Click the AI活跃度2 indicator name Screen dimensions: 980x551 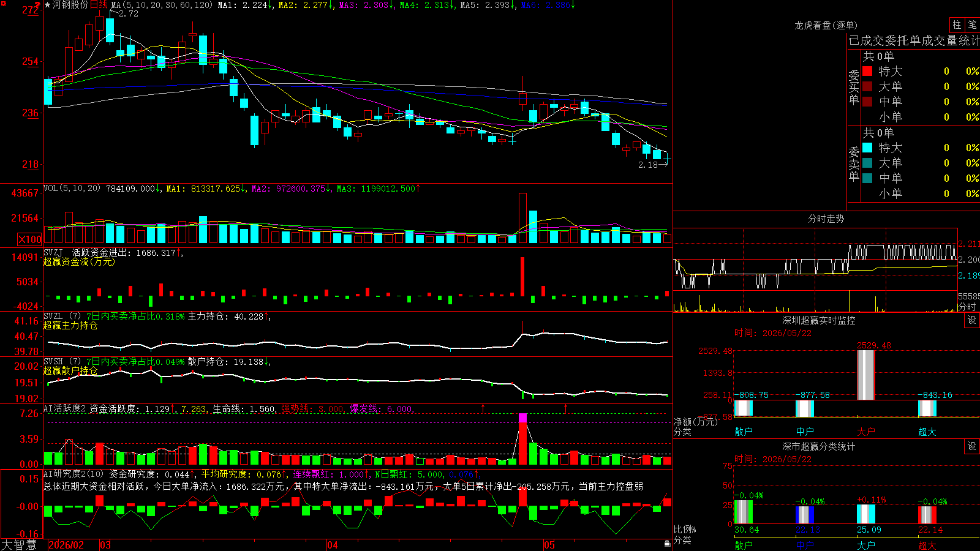click(x=65, y=408)
